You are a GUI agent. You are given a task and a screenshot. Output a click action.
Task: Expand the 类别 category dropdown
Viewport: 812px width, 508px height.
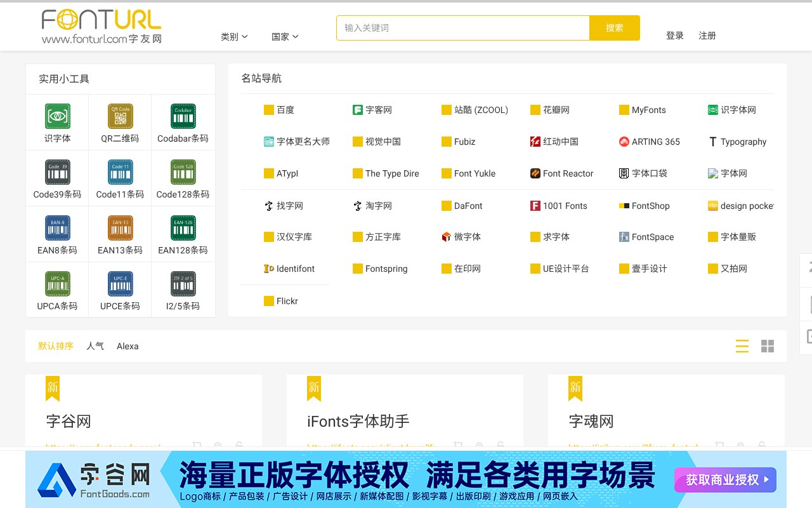click(234, 36)
